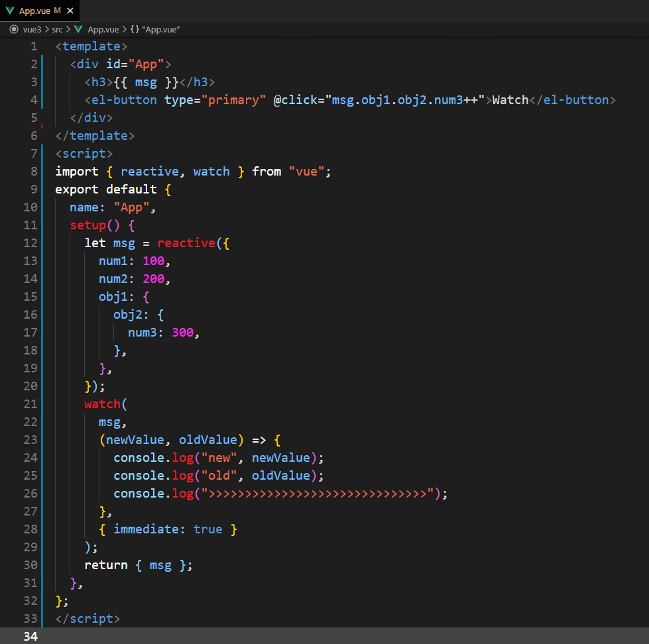Click the value 300 on line 17
The width and height of the screenshot is (649, 644).
point(182,332)
